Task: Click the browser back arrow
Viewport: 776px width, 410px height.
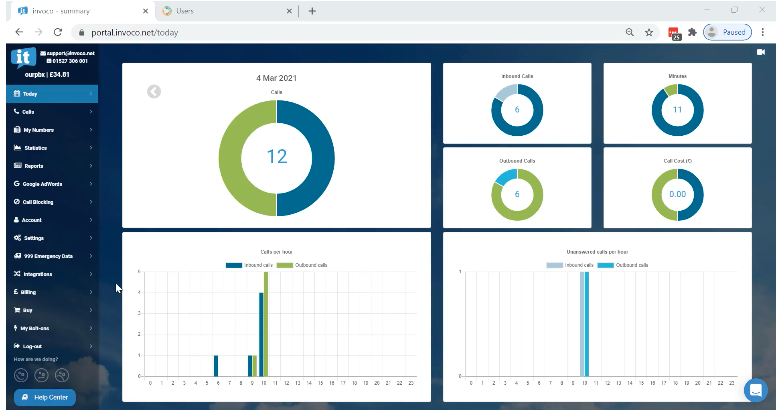Action: 19,32
